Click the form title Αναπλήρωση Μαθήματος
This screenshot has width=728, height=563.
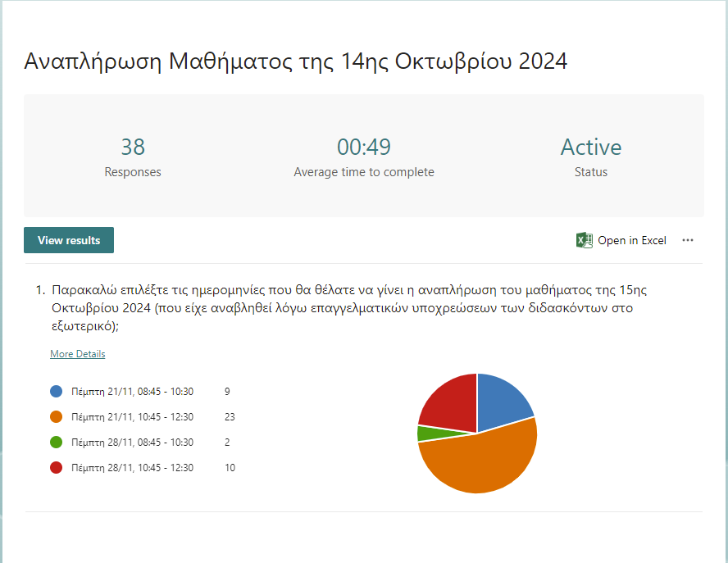pos(295,61)
